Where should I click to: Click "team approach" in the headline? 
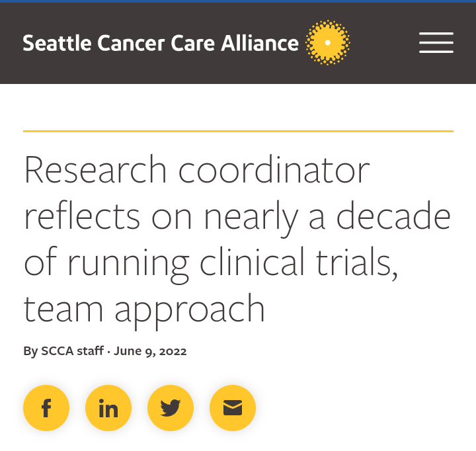coord(144,308)
